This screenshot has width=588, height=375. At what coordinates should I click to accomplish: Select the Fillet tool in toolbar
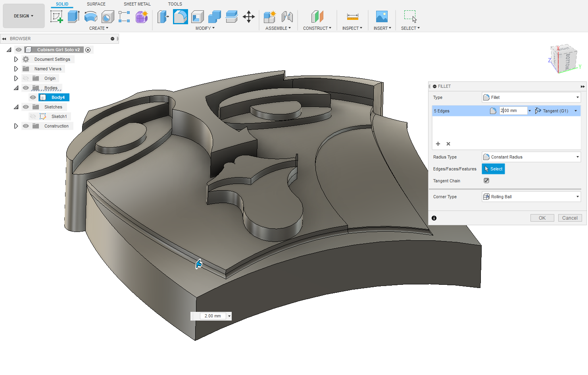[x=180, y=17]
